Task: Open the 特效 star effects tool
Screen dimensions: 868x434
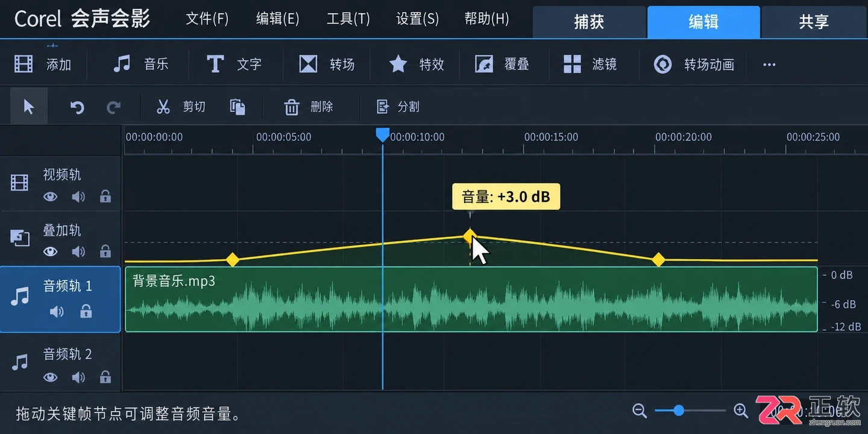Action: point(398,64)
